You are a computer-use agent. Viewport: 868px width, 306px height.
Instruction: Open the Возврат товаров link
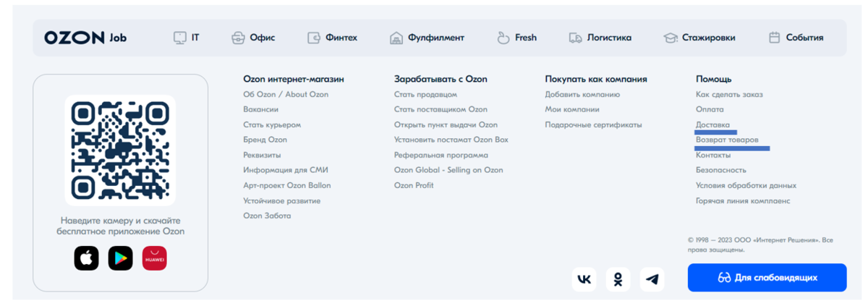pyautogui.click(x=727, y=140)
